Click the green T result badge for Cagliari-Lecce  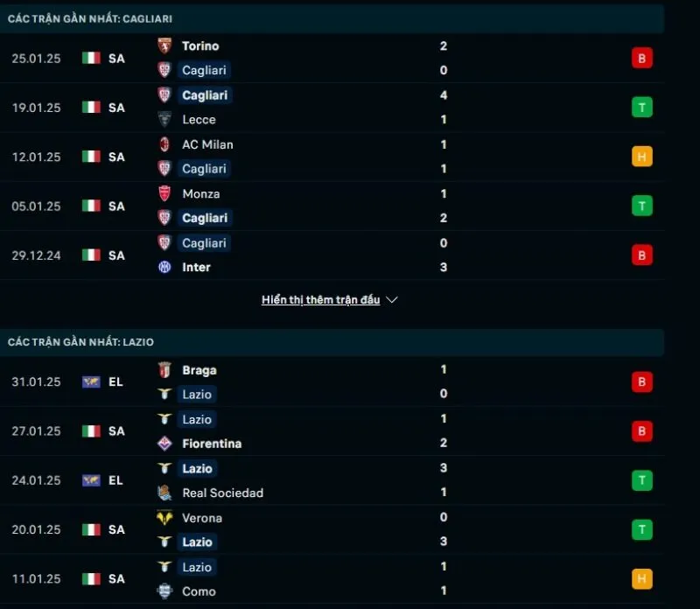[x=642, y=107]
